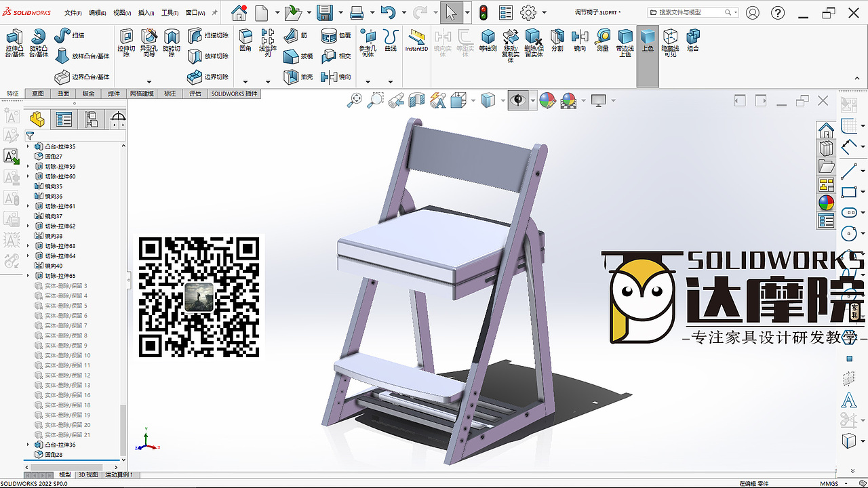The width and height of the screenshot is (868, 488).
Task: Click the 扫描切除 swept cut tool
Action: [x=208, y=35]
